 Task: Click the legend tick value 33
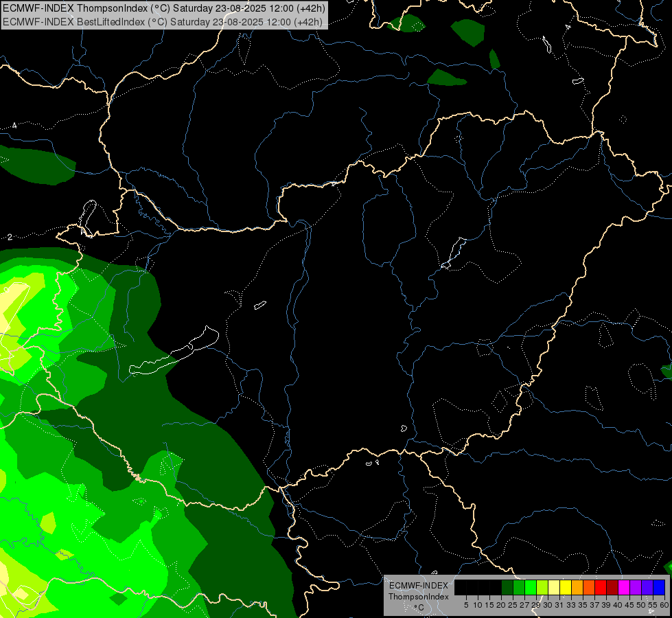coord(571,605)
